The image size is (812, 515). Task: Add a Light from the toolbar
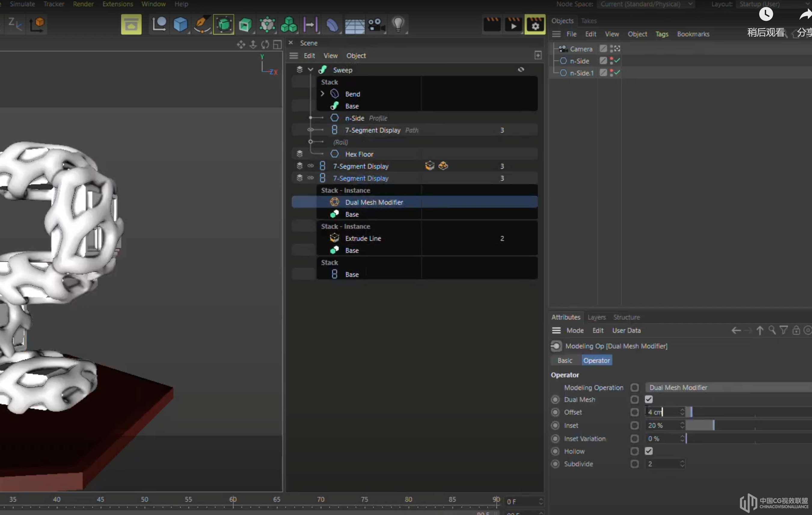click(398, 24)
